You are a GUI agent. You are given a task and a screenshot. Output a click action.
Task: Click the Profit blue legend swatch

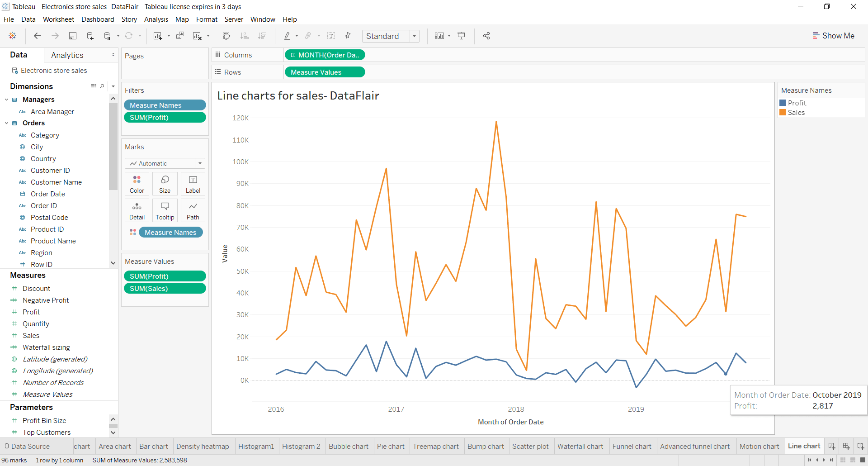[x=783, y=103]
